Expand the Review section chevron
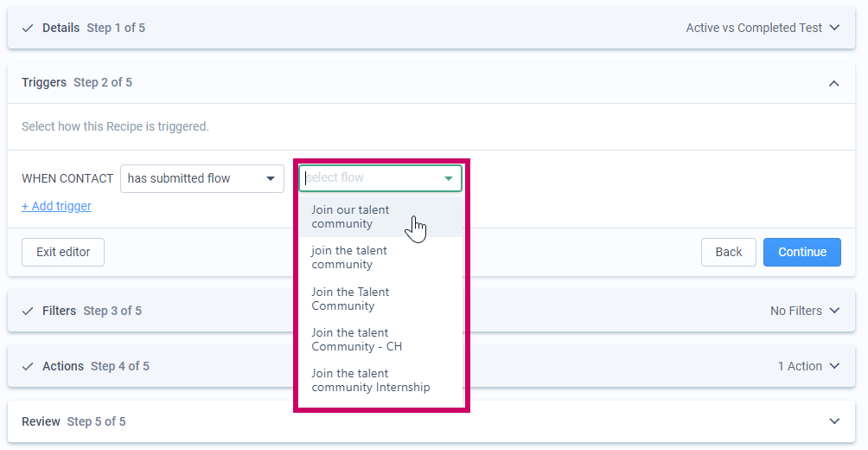 click(x=834, y=421)
